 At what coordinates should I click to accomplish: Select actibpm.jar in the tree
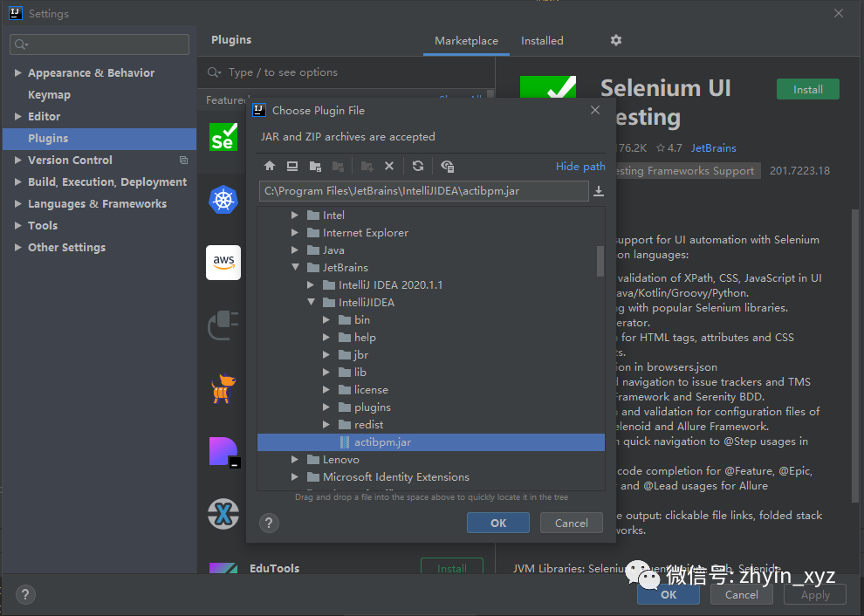[x=431, y=441]
